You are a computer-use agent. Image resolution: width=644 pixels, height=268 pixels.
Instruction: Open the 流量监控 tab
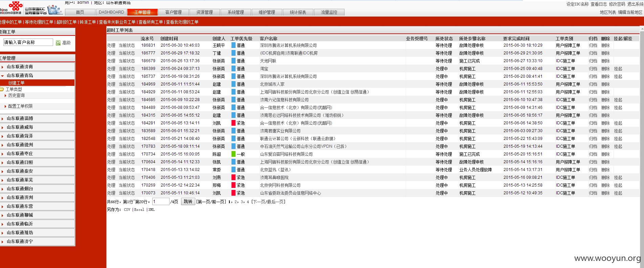pyautogui.click(x=329, y=12)
